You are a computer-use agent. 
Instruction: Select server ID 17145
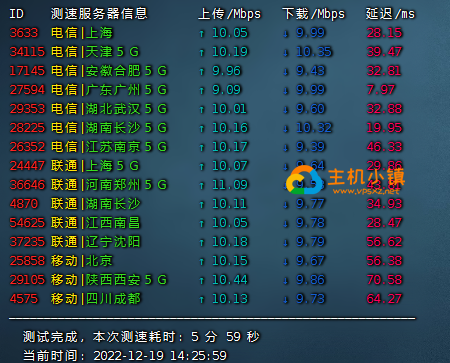pyautogui.click(x=27, y=71)
